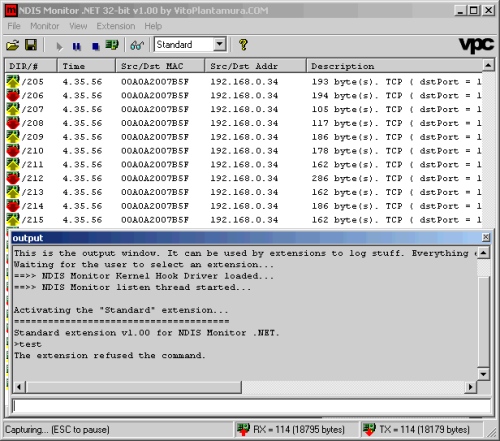Click 'RX = 114 (18795 bytes)' status text
This screenshot has height=441, width=500.
299,430
